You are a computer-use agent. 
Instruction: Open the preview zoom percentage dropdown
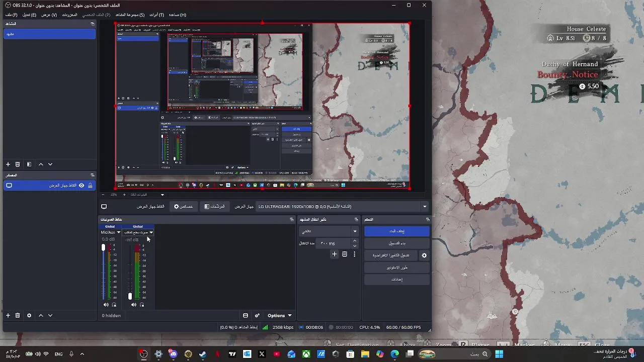162,195
